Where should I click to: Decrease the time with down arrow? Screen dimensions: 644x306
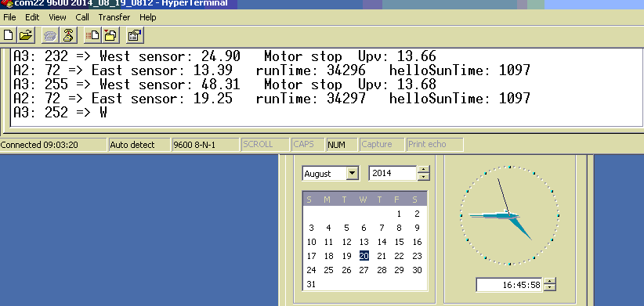(549, 288)
